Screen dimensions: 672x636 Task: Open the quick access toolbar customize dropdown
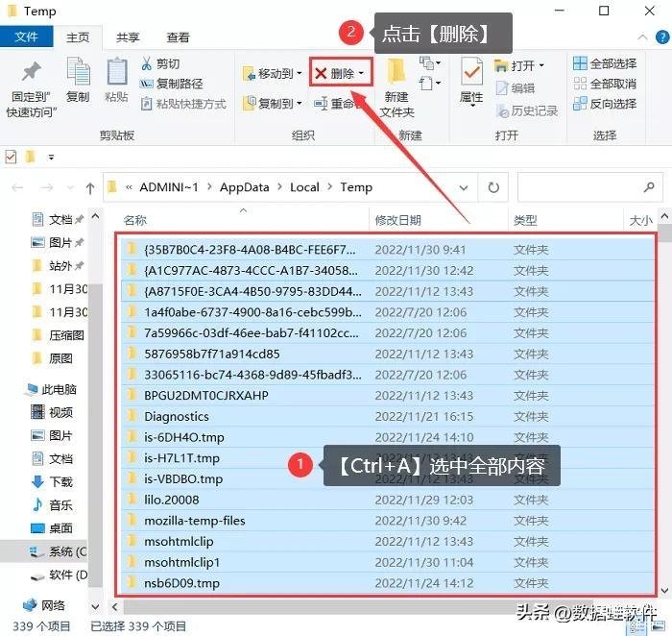tap(51, 158)
